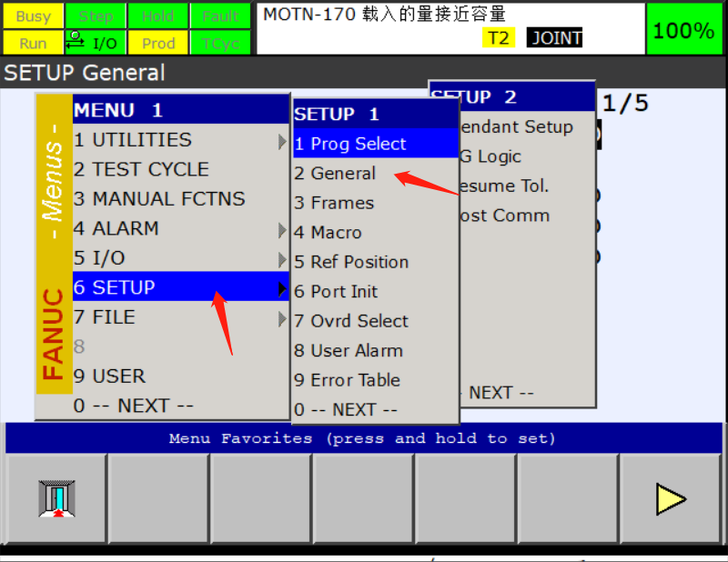
Task: Click the Prod status indicator
Action: click(x=158, y=43)
